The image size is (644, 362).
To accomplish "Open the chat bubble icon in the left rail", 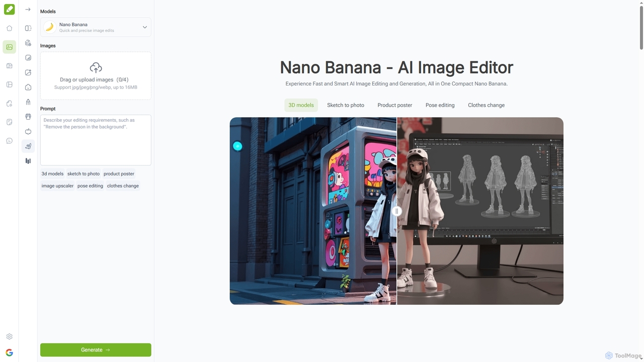I will click(9, 141).
